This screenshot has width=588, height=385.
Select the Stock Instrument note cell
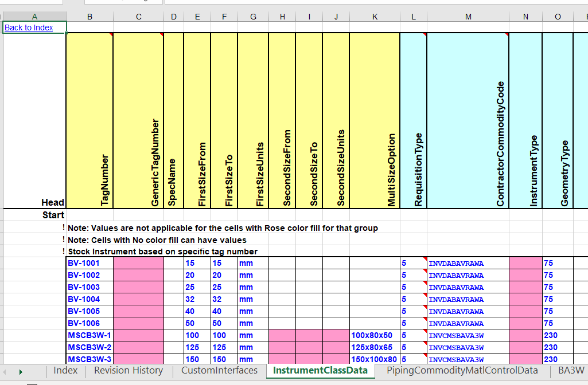pyautogui.click(x=163, y=252)
